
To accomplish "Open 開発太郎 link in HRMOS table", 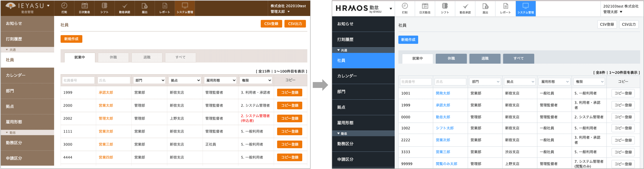I will [443, 93].
